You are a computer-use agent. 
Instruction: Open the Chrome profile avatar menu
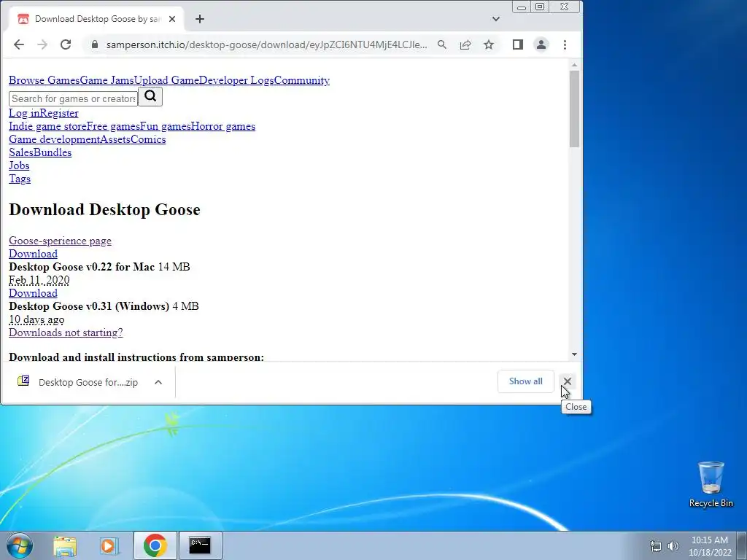click(541, 44)
